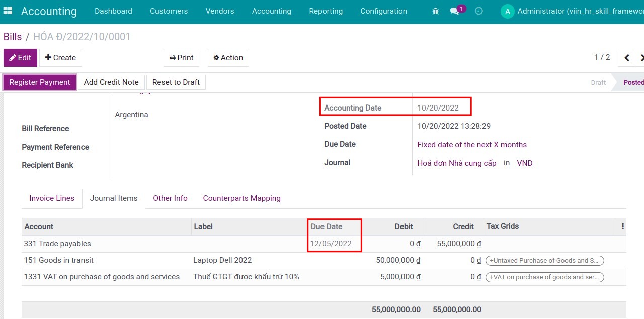Image resolution: width=644 pixels, height=319 pixels.
Task: Toggle the Untaxed Purchase of Goods tax grid tag
Action: pos(545,260)
